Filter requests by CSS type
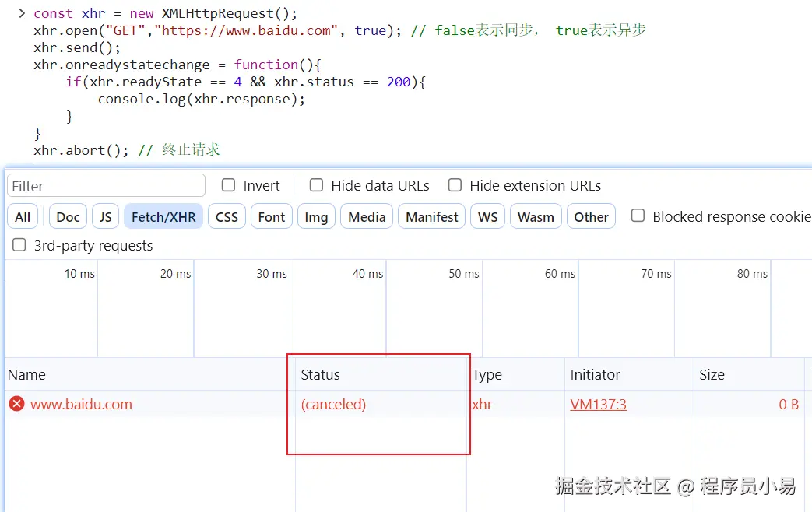 [227, 217]
